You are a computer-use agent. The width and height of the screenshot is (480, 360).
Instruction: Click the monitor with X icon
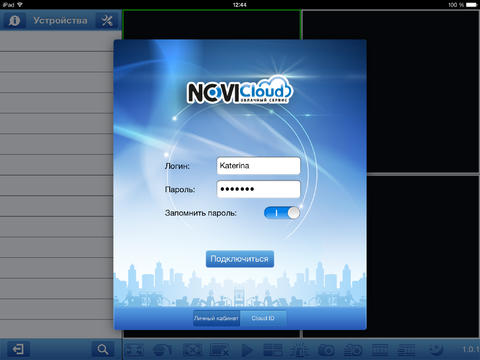pos(219,350)
